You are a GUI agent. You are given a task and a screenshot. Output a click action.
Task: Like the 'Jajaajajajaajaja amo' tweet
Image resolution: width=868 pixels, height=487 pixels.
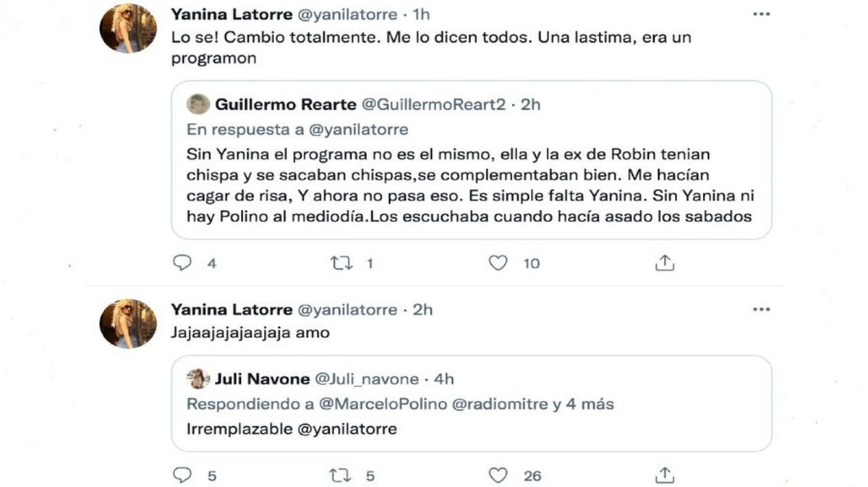pos(498,475)
